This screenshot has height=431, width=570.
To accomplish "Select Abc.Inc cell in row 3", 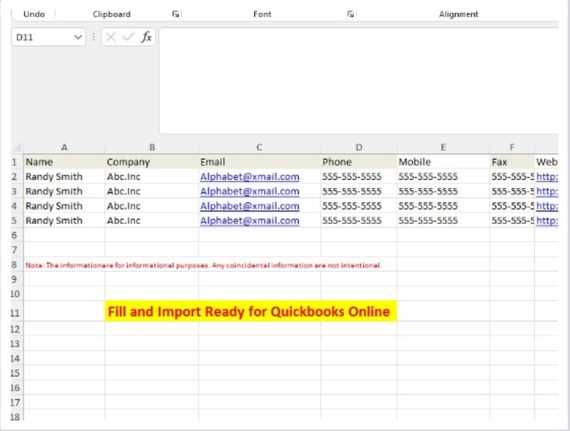I will pos(152,192).
